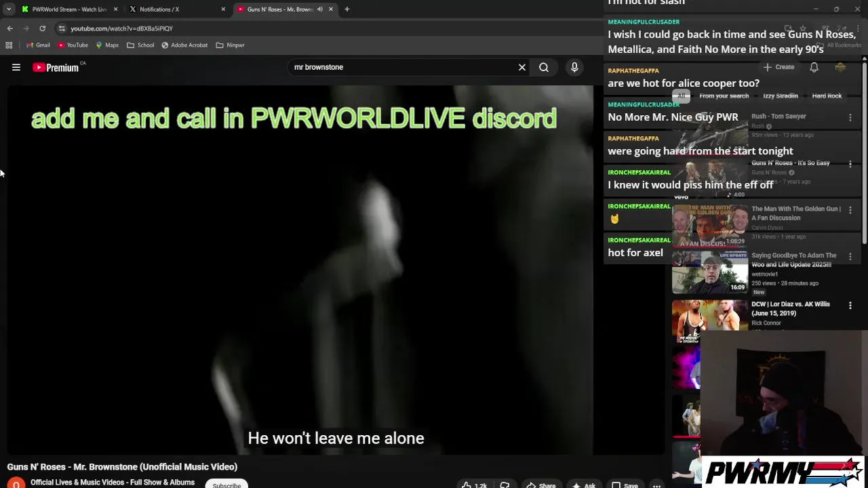The width and height of the screenshot is (868, 488).
Task: Click the channel avatar below video title
Action: [16, 483]
